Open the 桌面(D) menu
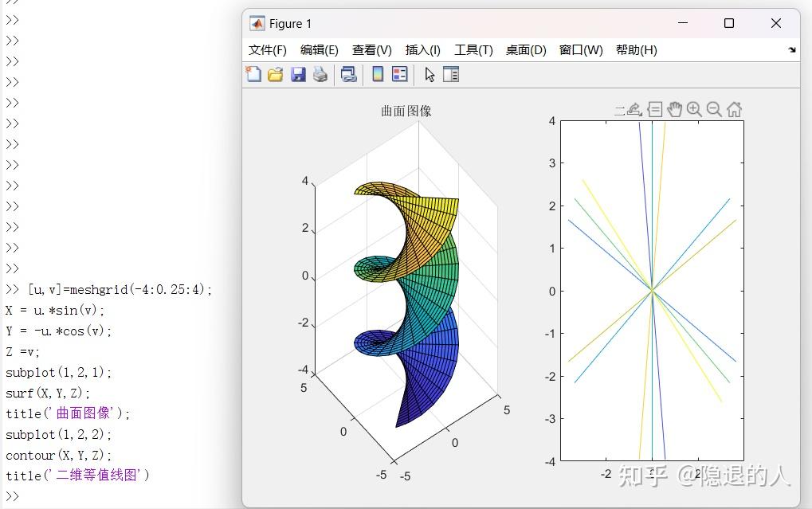Viewport: 812px width, 509px height. [526, 50]
